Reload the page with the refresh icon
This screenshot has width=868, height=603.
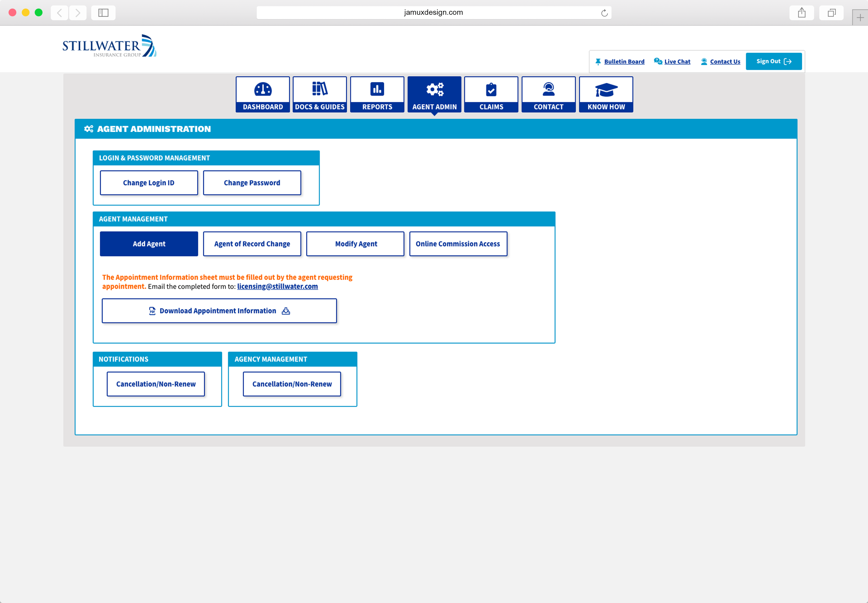(x=604, y=13)
